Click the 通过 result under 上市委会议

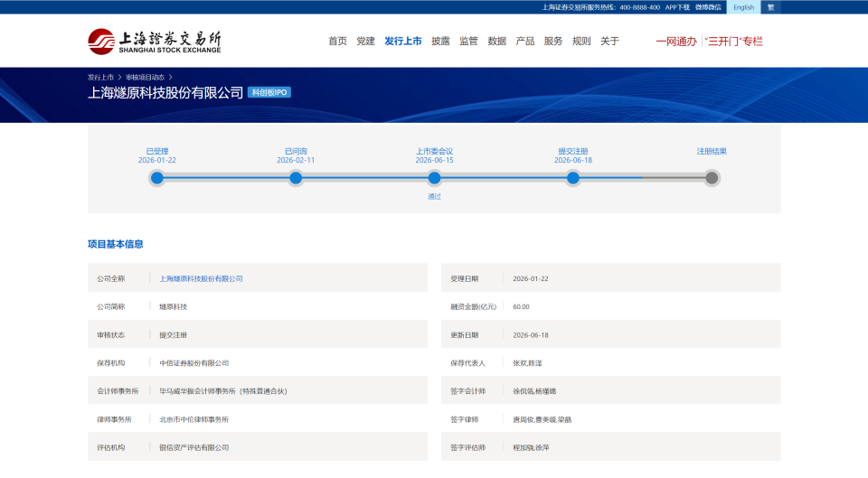pos(435,196)
